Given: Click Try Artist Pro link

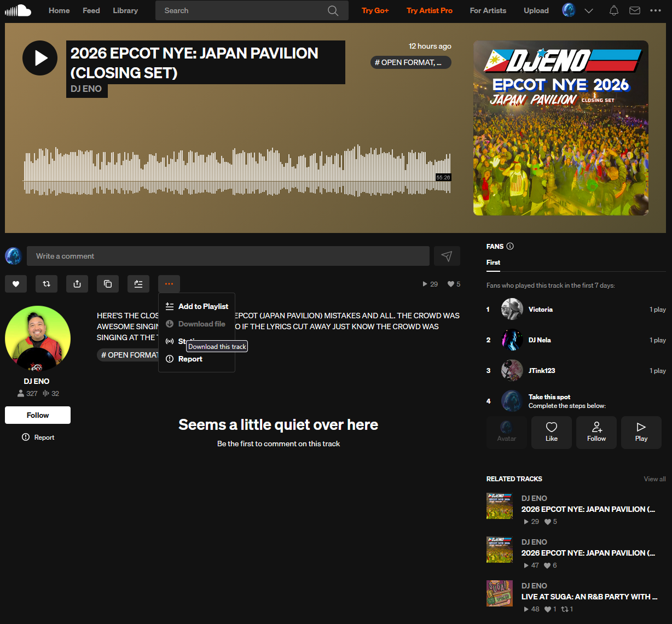Looking at the screenshot, I should click(430, 10).
